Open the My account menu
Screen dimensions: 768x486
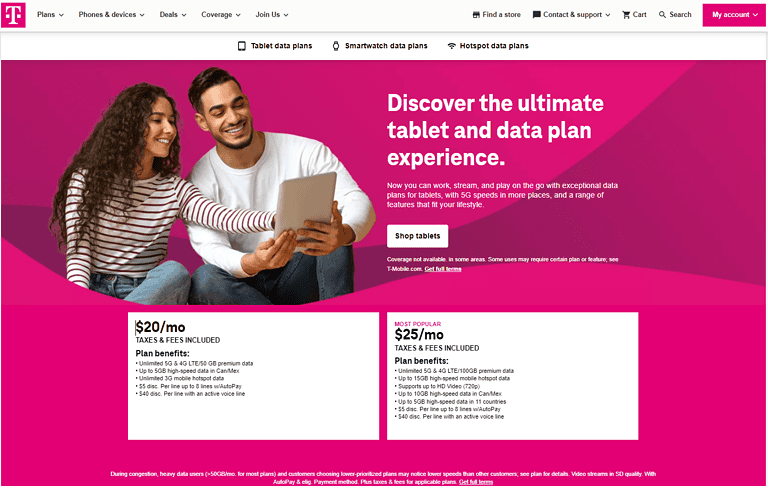734,15
